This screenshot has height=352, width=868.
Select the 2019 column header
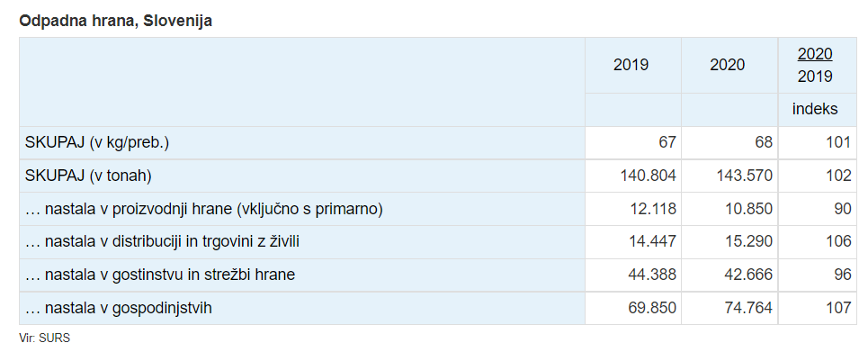coord(631,65)
